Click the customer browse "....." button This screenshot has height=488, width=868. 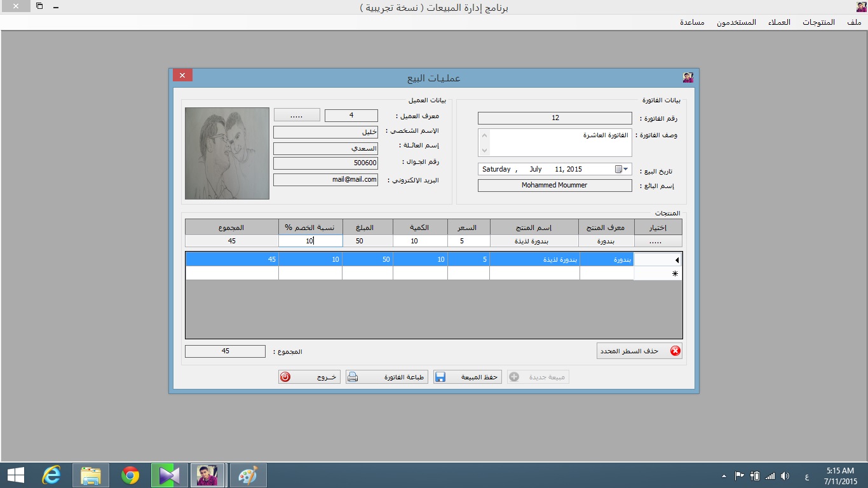coord(297,116)
